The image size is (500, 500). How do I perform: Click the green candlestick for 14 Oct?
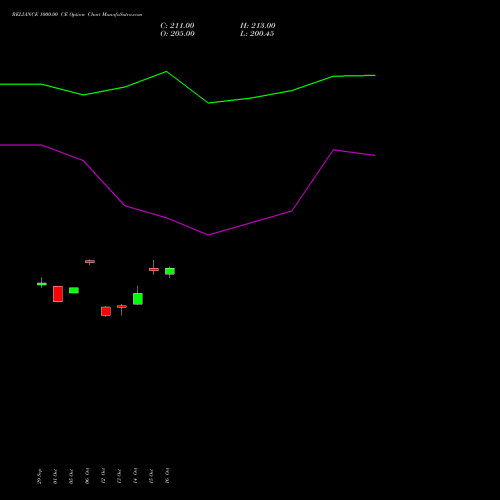(138, 299)
